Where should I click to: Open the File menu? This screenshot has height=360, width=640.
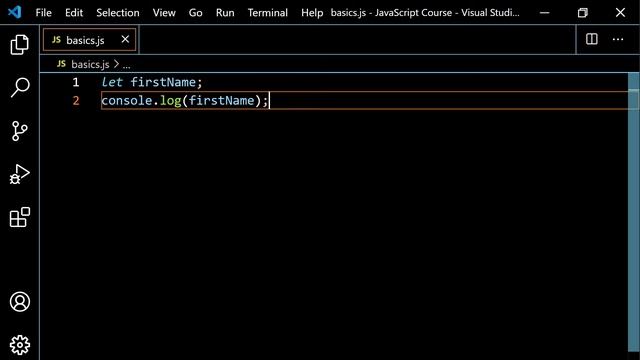(44, 13)
